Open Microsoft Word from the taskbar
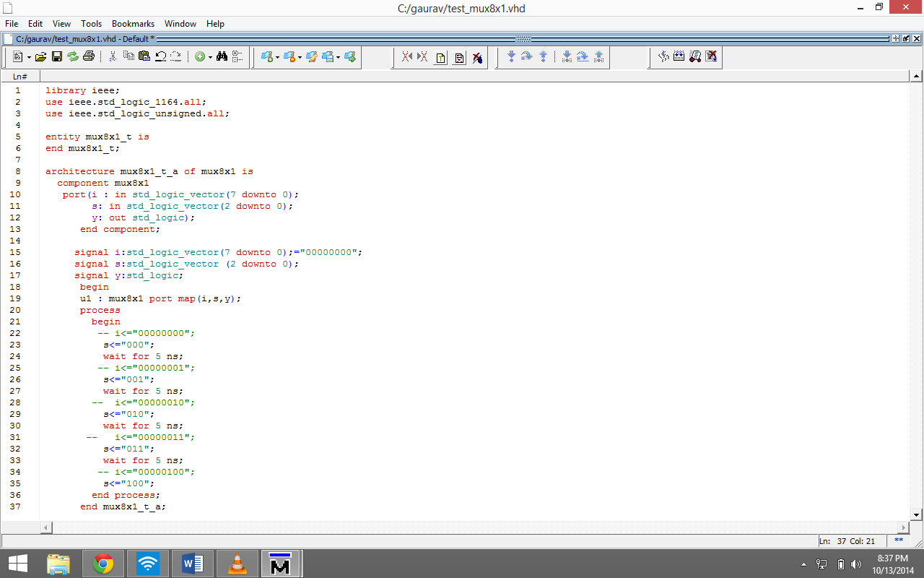The image size is (924, 578). tap(193, 564)
